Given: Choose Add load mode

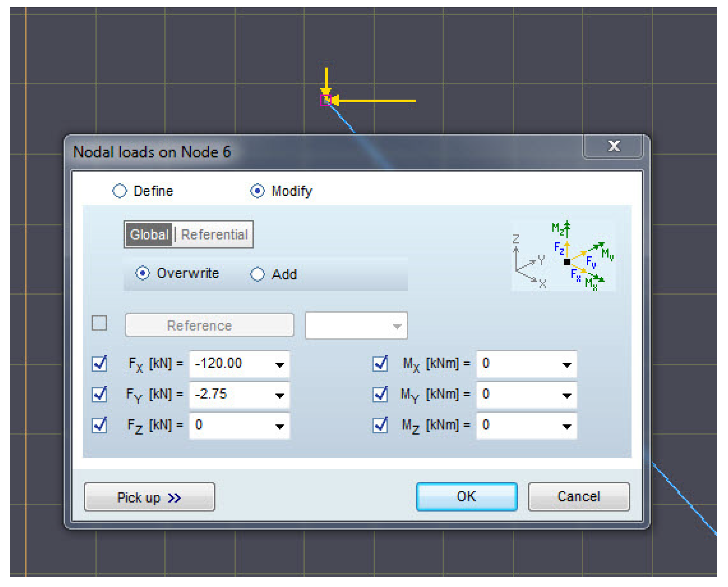Looking at the screenshot, I should point(258,274).
